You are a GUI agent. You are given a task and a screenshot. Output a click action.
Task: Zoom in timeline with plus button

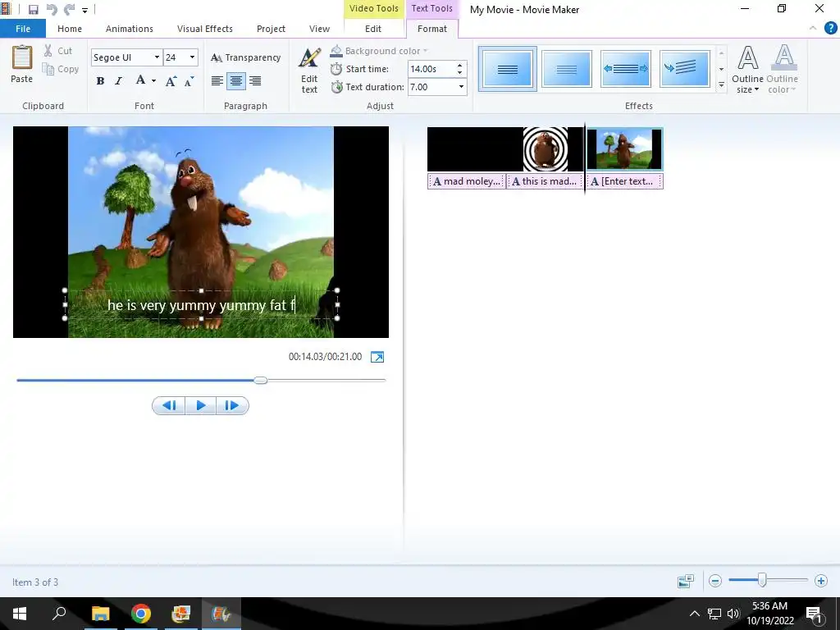pos(820,581)
